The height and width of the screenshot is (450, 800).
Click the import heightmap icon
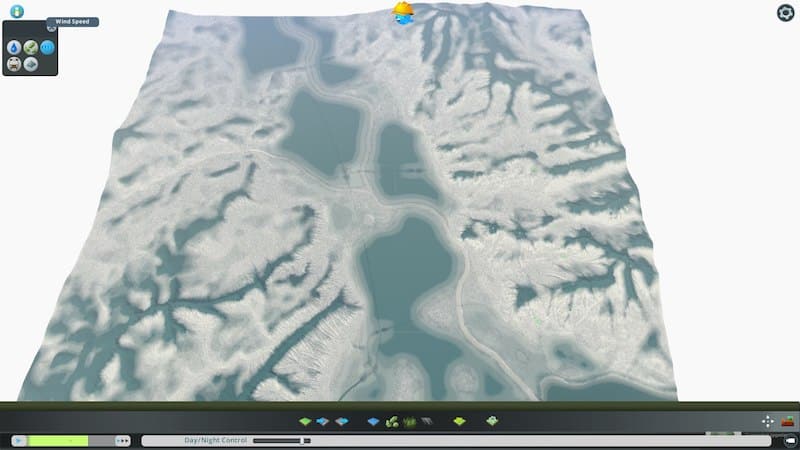click(x=323, y=422)
